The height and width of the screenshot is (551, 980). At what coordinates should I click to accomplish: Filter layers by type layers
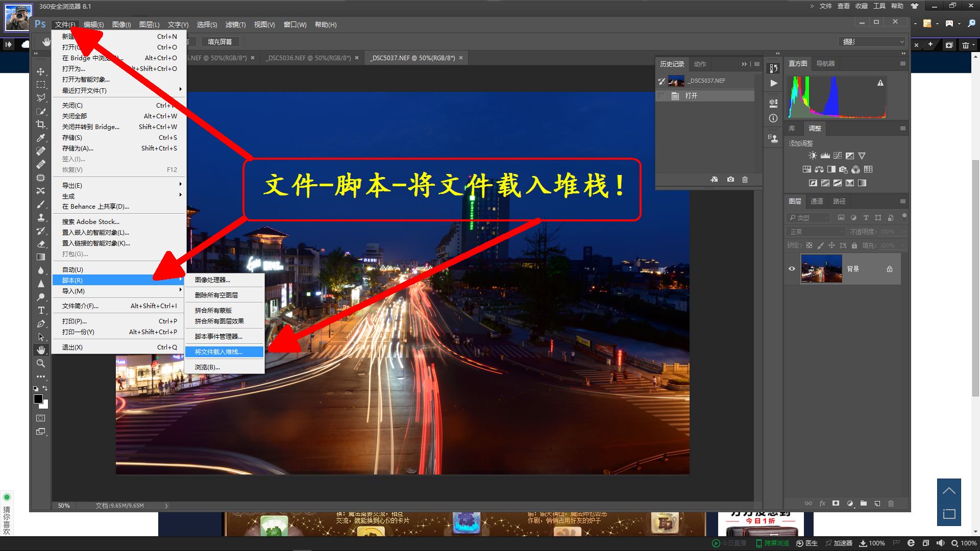click(866, 217)
